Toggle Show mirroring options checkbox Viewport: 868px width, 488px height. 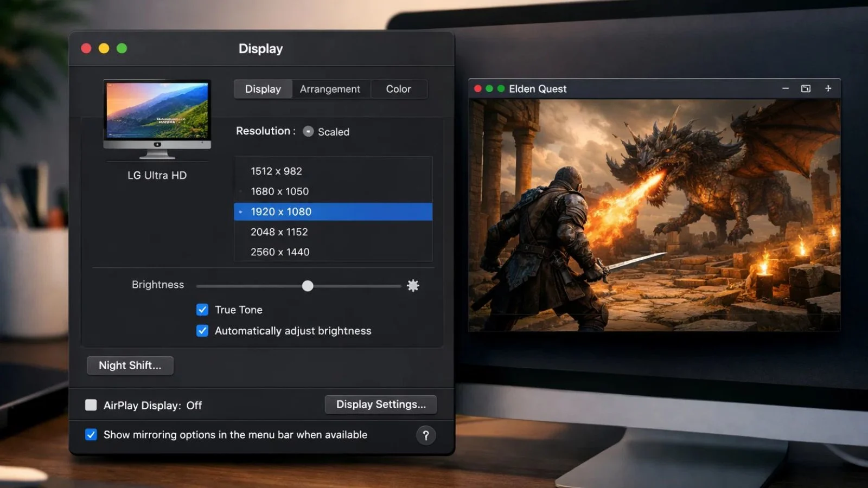91,435
